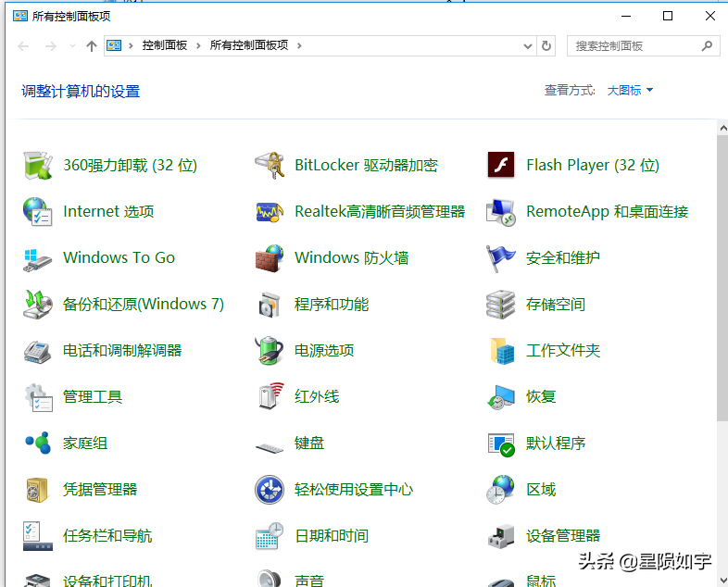This screenshot has height=587, width=728.
Task: Open the Realtek audio manager icon
Action: (270, 212)
